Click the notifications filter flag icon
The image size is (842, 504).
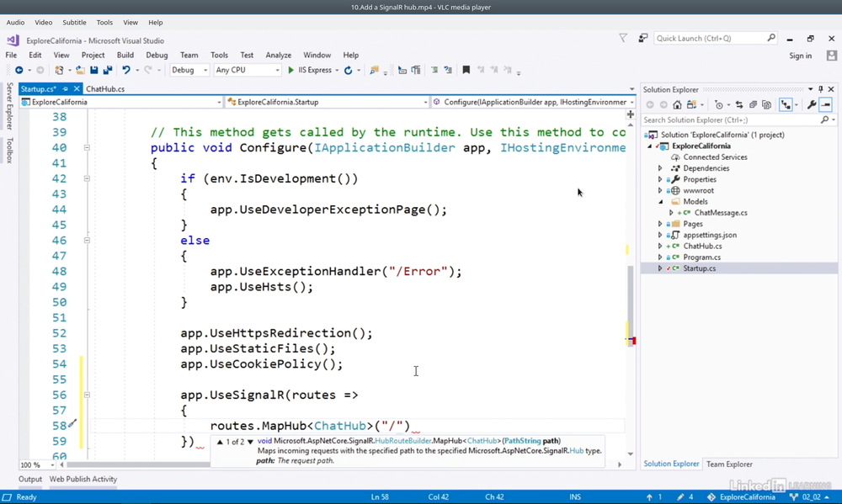tap(623, 38)
